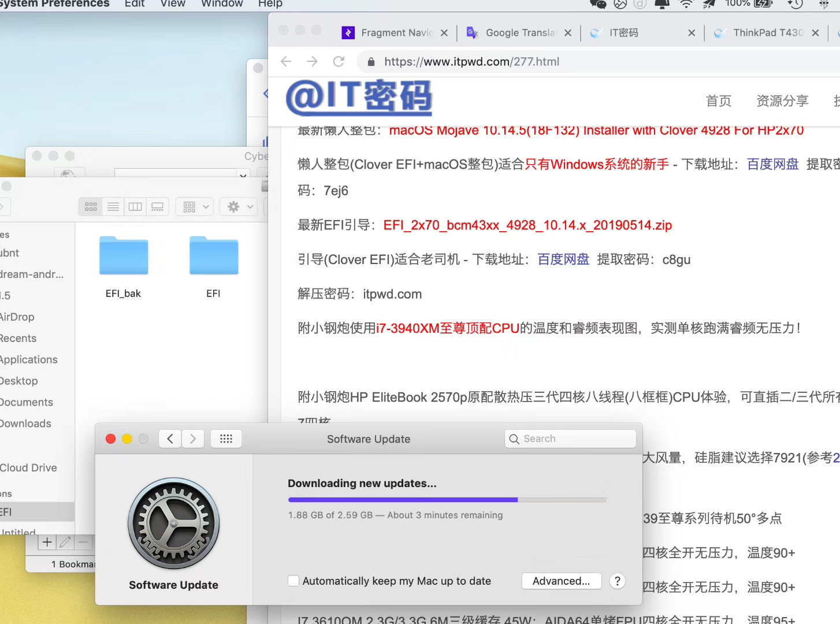
Task: Close the ThinkPad T430 tab
Action: point(815,33)
